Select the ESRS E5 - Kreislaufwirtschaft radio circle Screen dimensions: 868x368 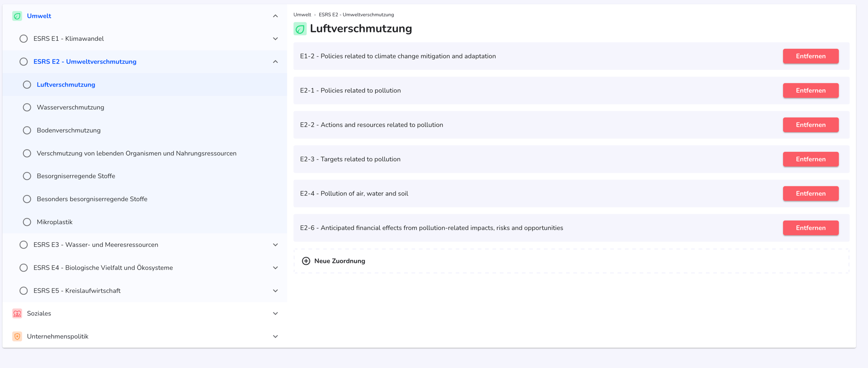point(24,291)
